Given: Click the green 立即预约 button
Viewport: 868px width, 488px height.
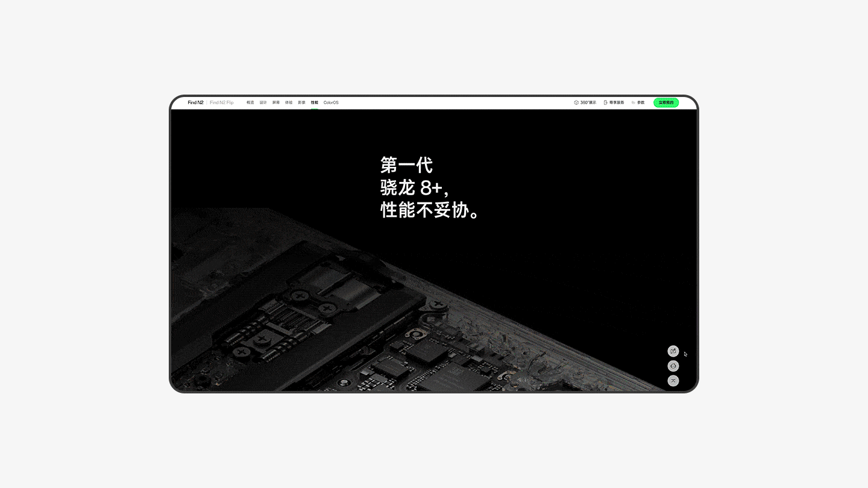Looking at the screenshot, I should pos(666,102).
